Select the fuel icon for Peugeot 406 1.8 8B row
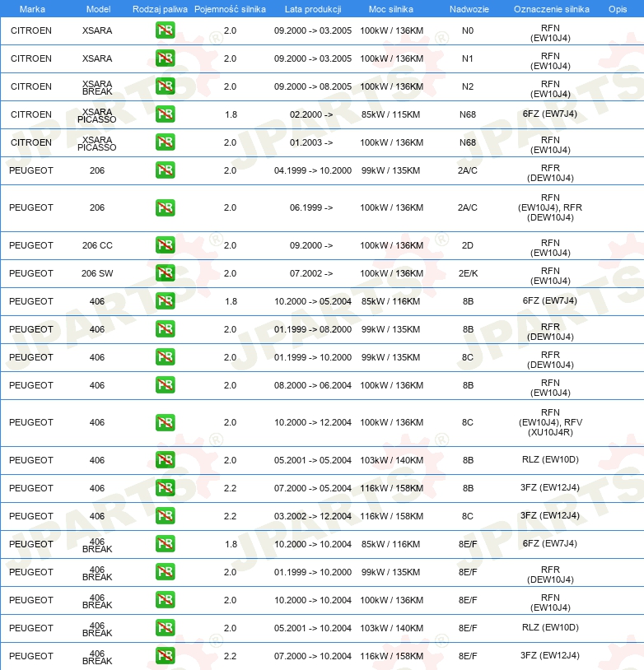 pyautogui.click(x=165, y=301)
